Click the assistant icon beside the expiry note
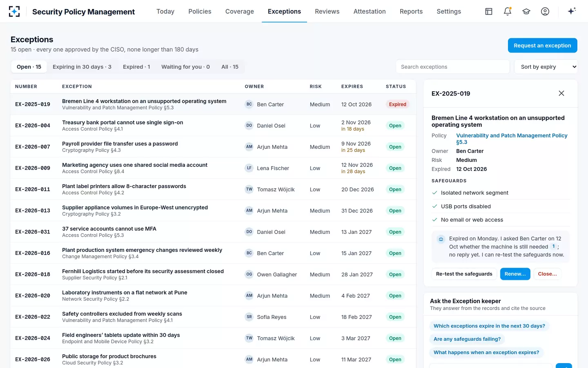 (x=441, y=239)
